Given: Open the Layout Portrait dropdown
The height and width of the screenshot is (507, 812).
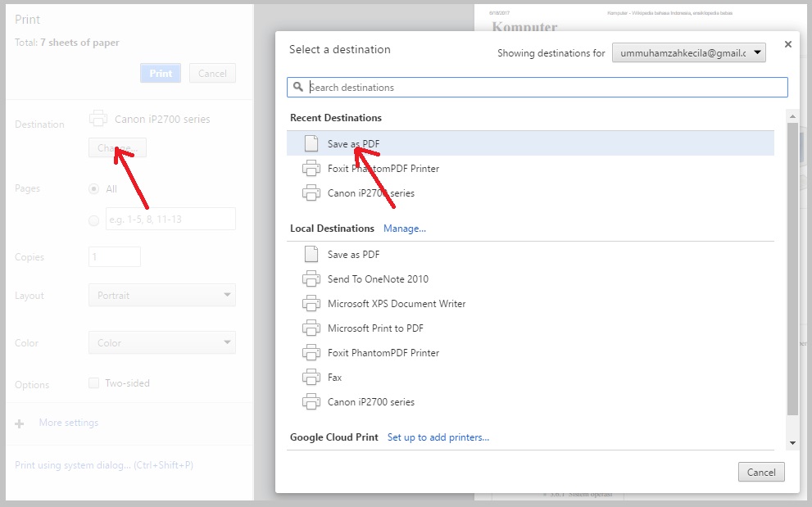Looking at the screenshot, I should [161, 296].
